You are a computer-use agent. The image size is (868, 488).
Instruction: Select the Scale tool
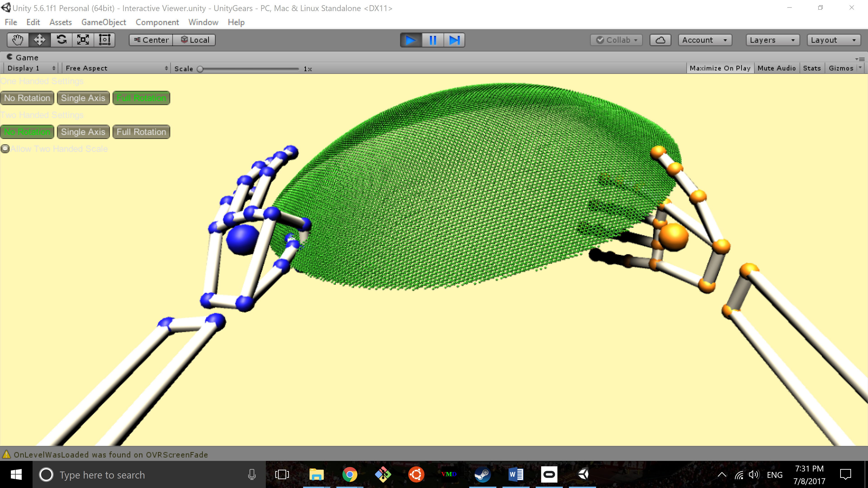(83, 40)
